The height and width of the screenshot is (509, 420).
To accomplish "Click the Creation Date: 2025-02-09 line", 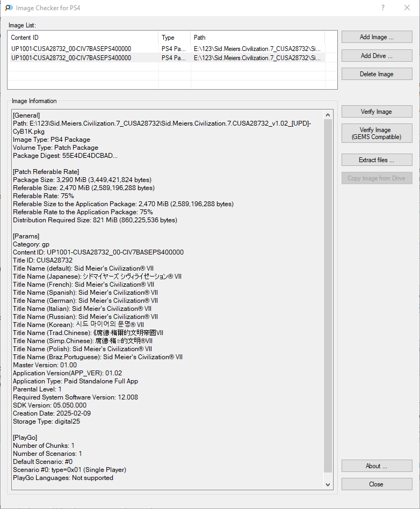I will pyautogui.click(x=52, y=413).
